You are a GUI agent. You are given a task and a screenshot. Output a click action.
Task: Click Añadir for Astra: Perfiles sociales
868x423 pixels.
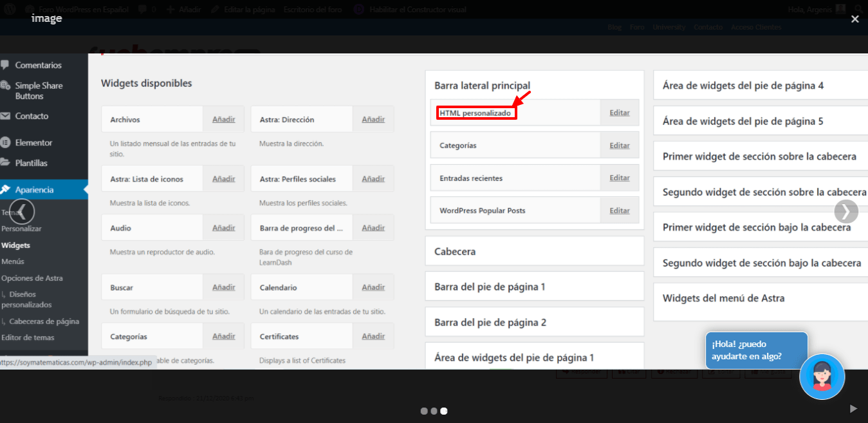373,178
